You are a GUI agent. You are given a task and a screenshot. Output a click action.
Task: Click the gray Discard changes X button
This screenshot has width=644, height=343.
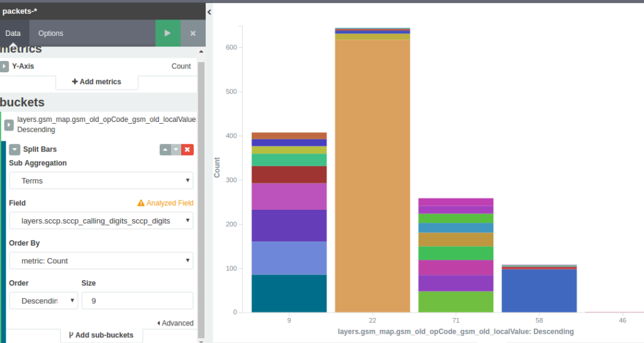click(x=193, y=33)
